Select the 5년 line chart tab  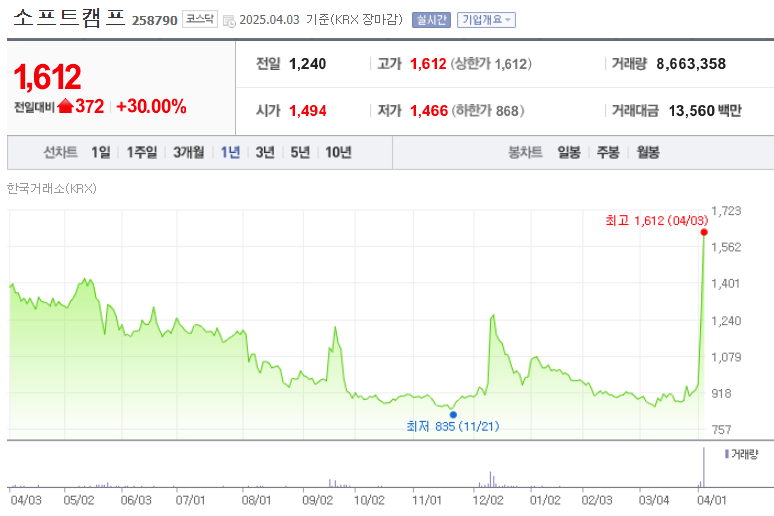300,152
